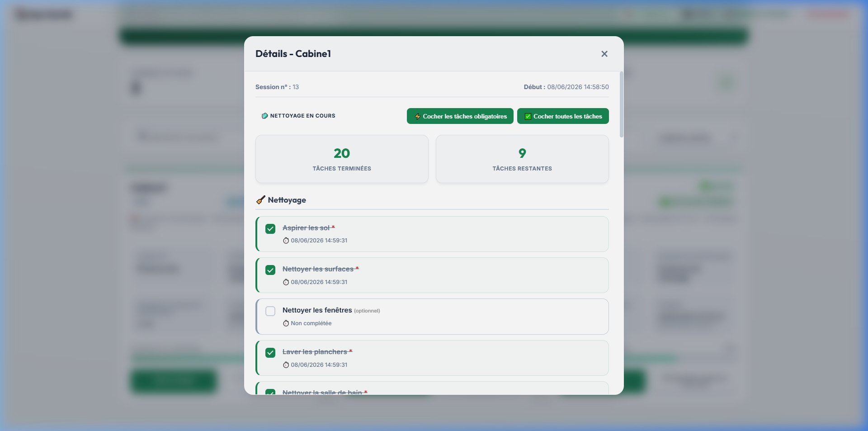Click the clock icon beside Non complétée
Viewport: 868px width, 431px height.
tap(286, 323)
